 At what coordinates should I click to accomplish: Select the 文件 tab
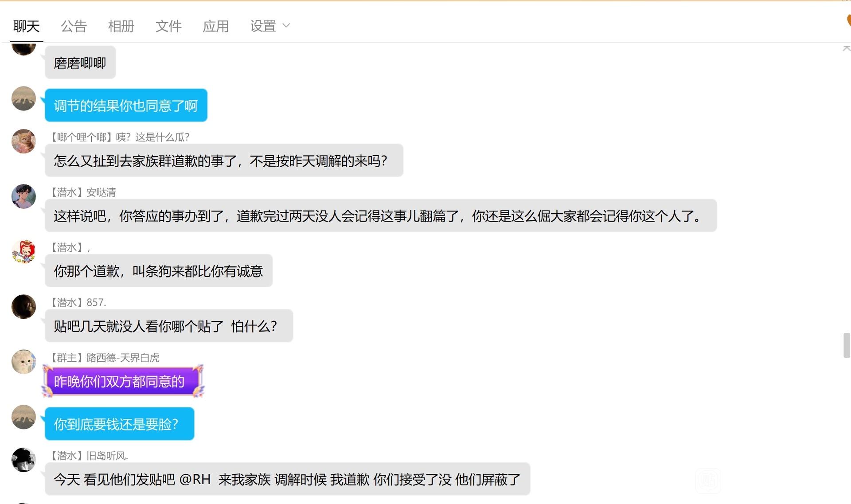pyautogui.click(x=168, y=26)
